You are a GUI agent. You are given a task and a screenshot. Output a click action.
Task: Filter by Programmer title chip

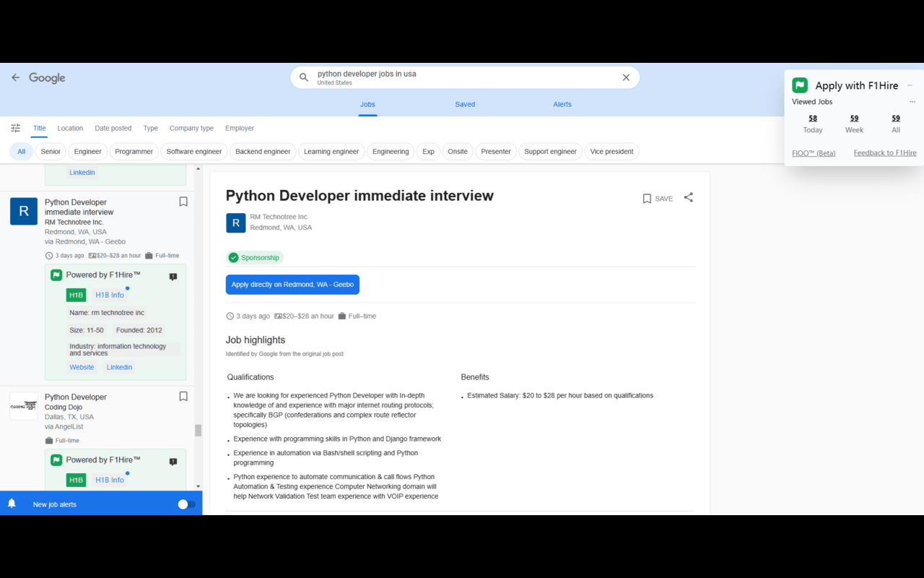click(x=134, y=152)
